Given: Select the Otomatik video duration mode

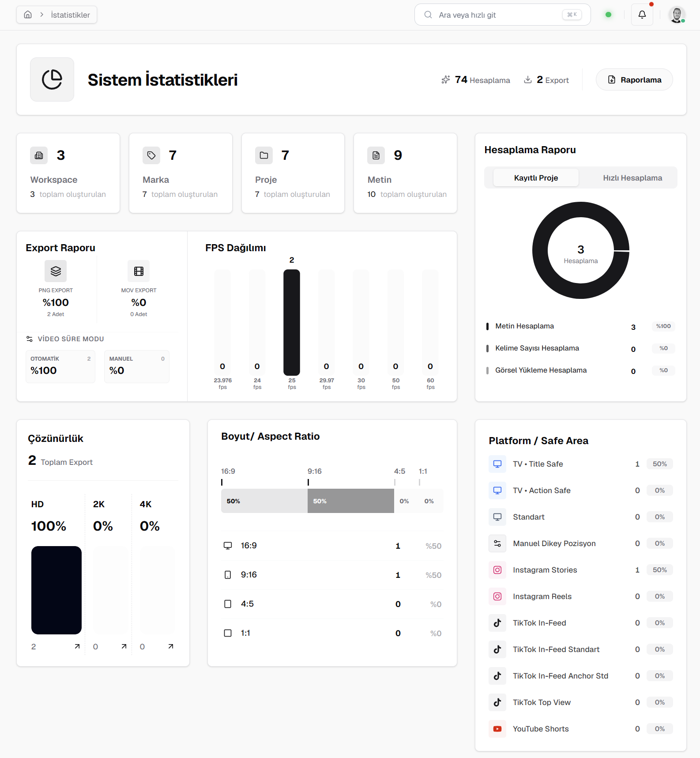Looking at the screenshot, I should tap(60, 366).
